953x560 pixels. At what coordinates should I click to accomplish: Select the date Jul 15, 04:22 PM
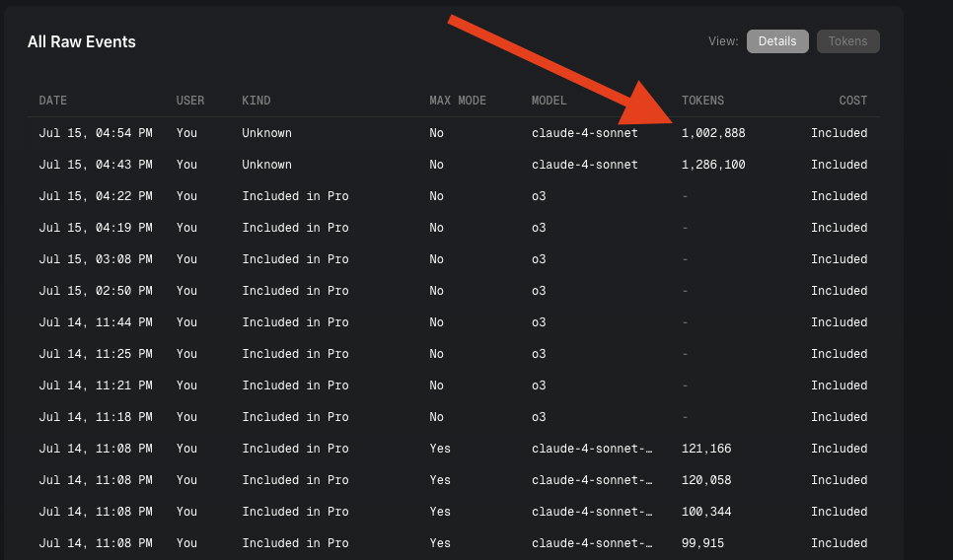[x=96, y=196]
